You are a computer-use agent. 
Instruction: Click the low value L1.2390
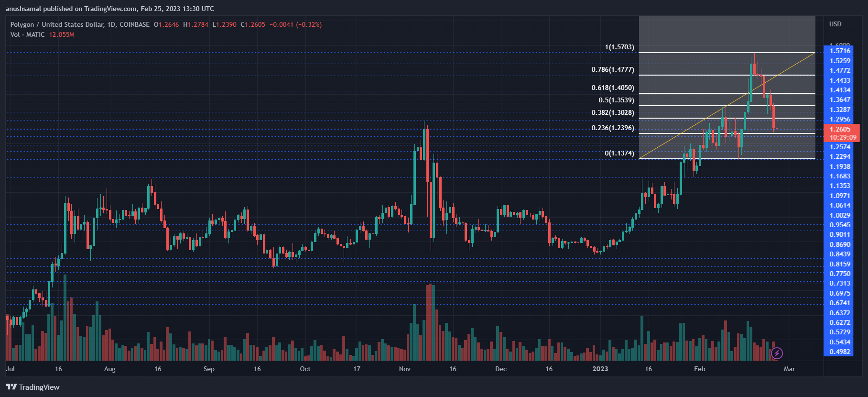225,24
